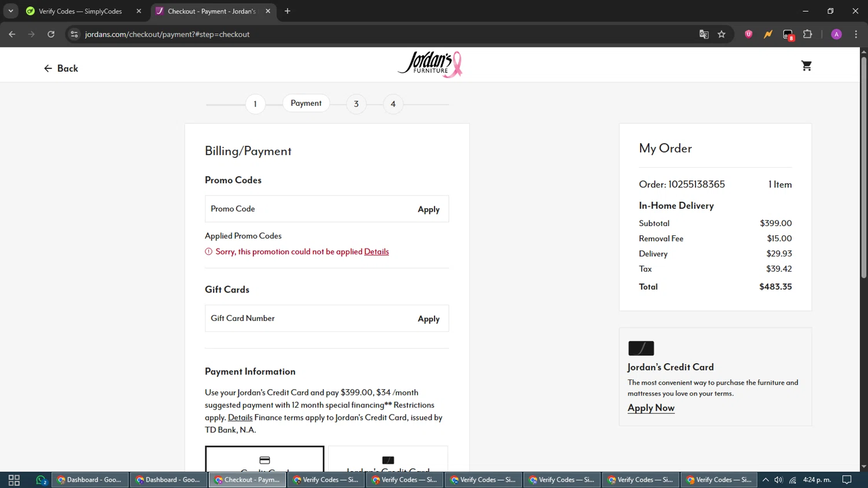868x488 pixels.
Task: Switch to first Dashboard - Goo... taskbar window
Action: point(90,480)
